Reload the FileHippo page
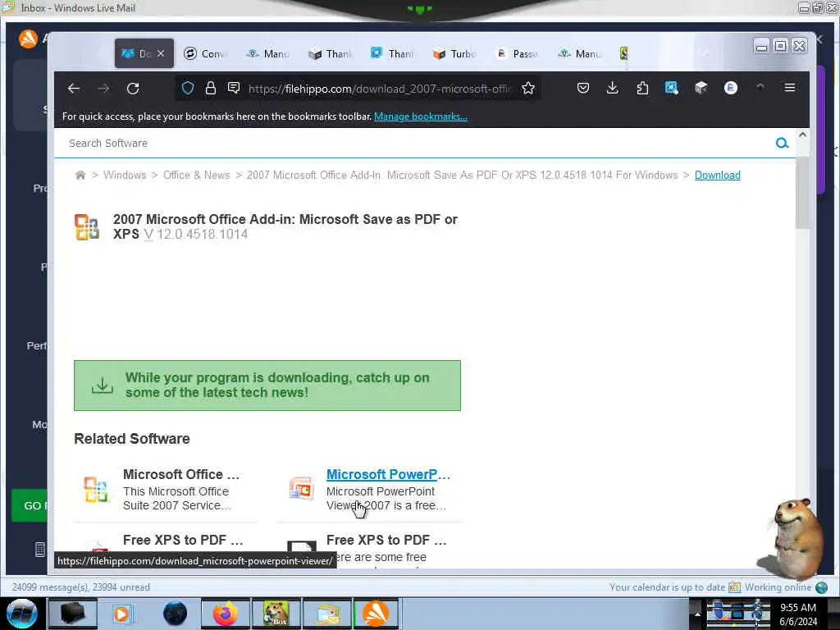The height and width of the screenshot is (630, 840). pos(133,89)
